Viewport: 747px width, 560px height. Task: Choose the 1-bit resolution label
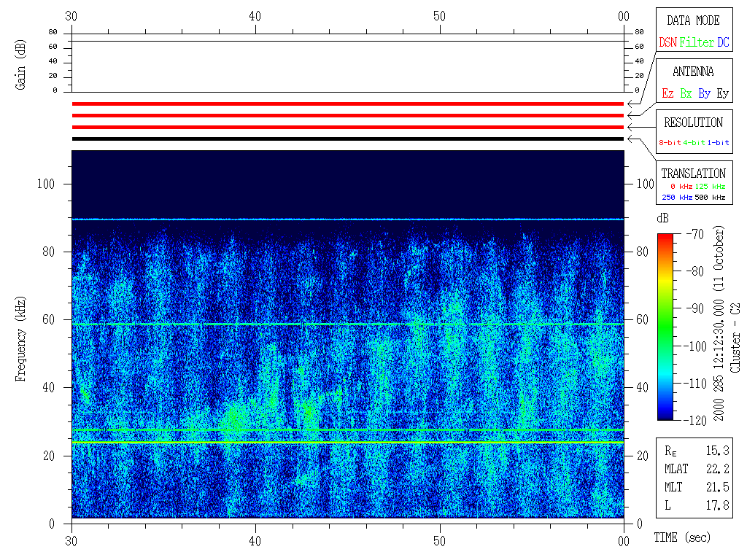coord(719,143)
